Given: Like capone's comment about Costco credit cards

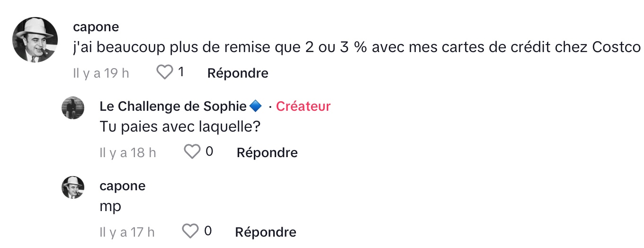Looking at the screenshot, I should pos(165,73).
